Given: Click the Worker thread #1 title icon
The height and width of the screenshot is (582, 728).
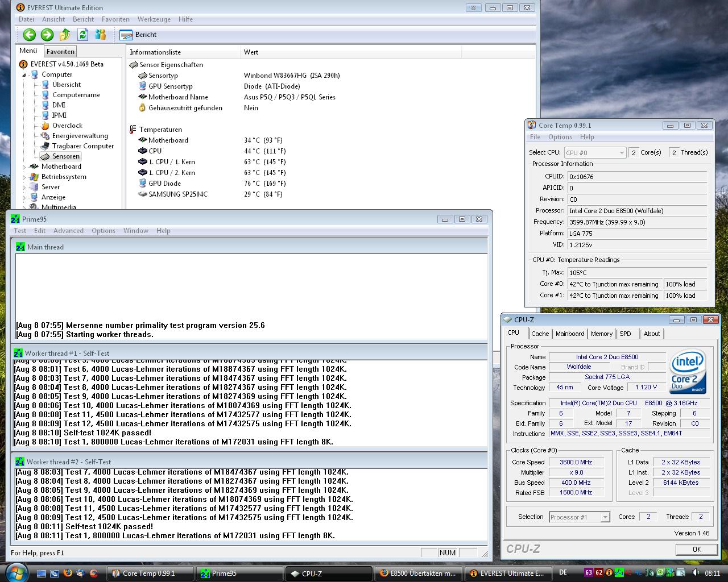Looking at the screenshot, I should click(19, 353).
